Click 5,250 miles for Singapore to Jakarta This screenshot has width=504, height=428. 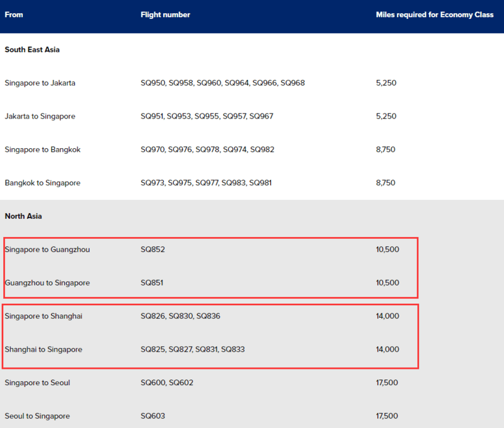pos(386,83)
